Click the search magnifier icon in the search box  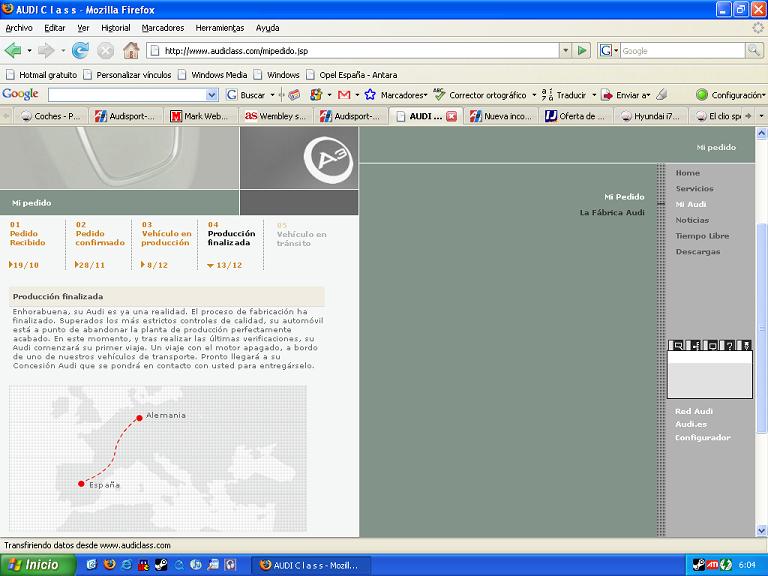tap(753, 50)
